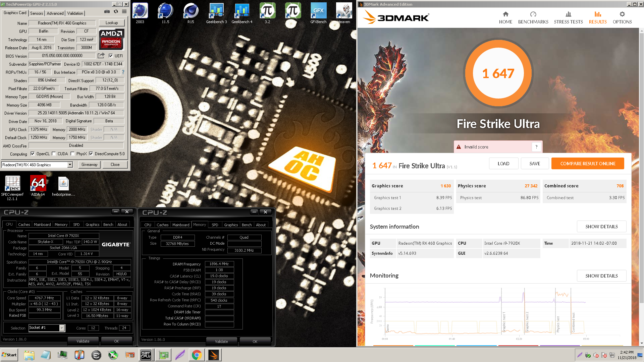Open the SPECviewperf 12.1.1 desktop icon
Screen dimensions: 644x362
[x=12, y=188]
